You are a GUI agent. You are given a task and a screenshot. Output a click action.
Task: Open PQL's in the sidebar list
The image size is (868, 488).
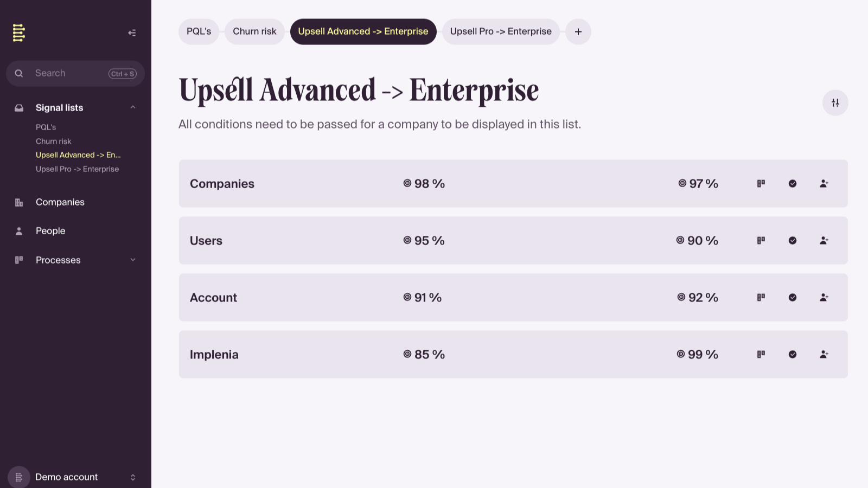46,127
